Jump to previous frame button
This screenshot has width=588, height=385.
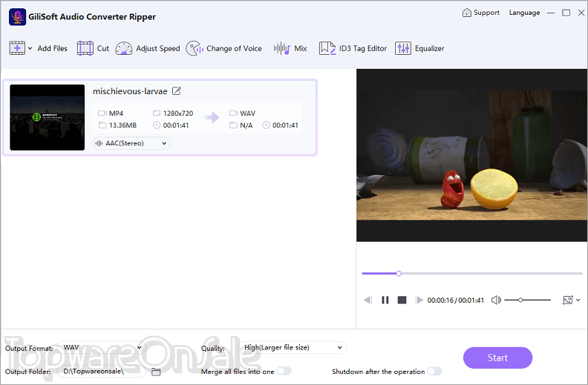click(368, 300)
